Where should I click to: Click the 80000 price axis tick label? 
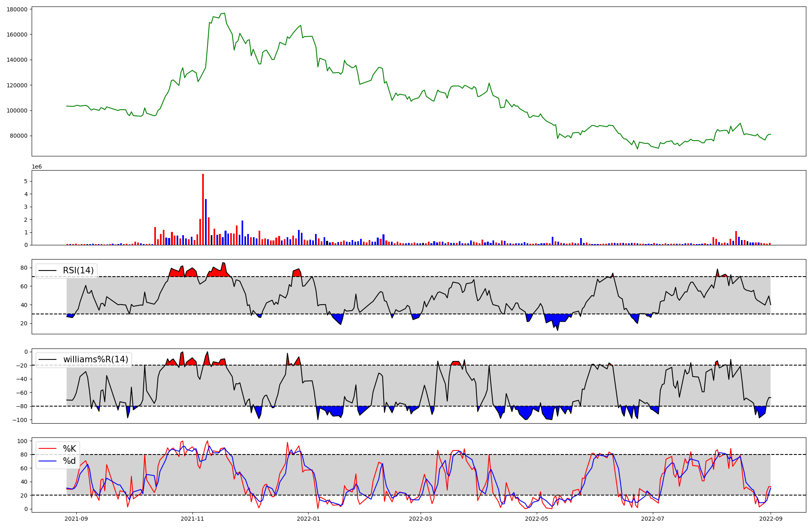click(19, 136)
